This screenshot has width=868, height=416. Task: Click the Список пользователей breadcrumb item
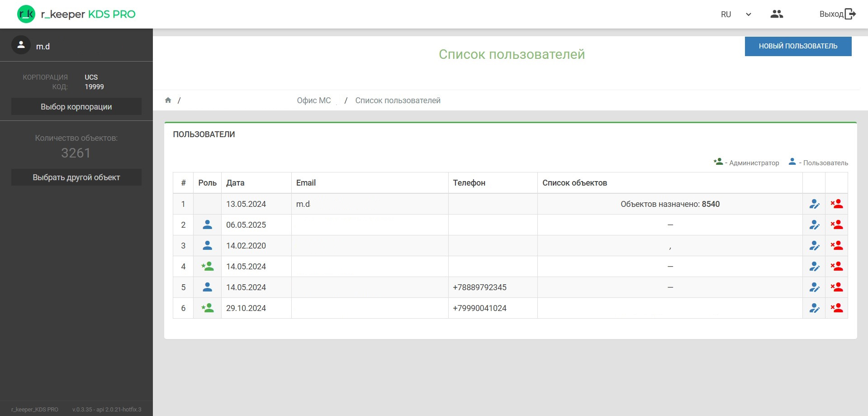tap(398, 100)
